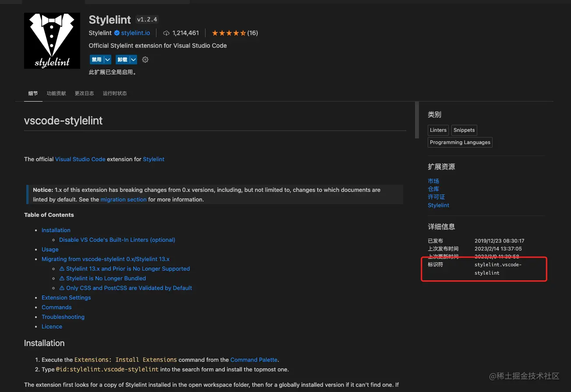Open the Command Palette link
Image resolution: width=571 pixels, height=392 pixels.
click(254, 360)
